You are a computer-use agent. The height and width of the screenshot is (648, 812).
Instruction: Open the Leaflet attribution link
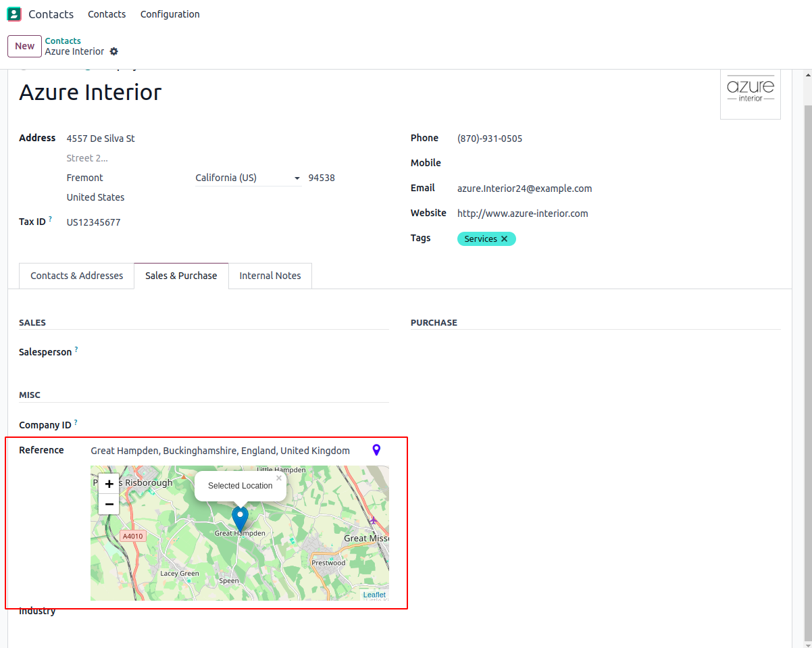tap(374, 595)
